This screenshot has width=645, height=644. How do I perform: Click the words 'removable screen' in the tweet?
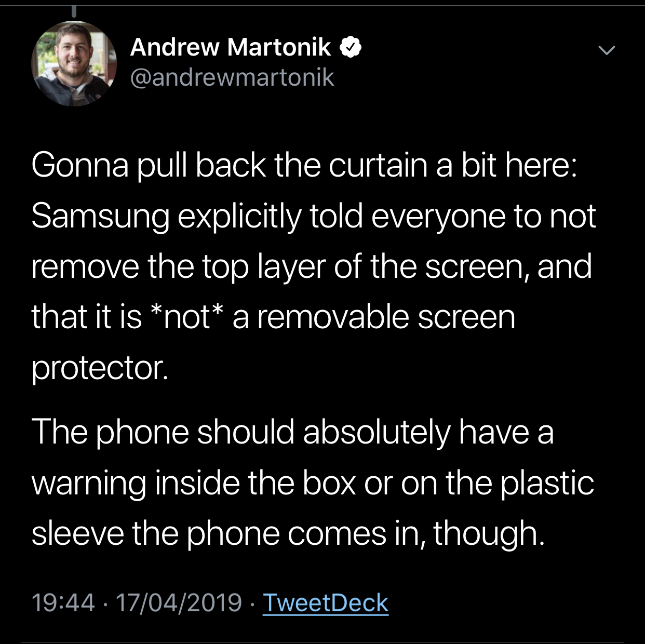[x=386, y=317]
